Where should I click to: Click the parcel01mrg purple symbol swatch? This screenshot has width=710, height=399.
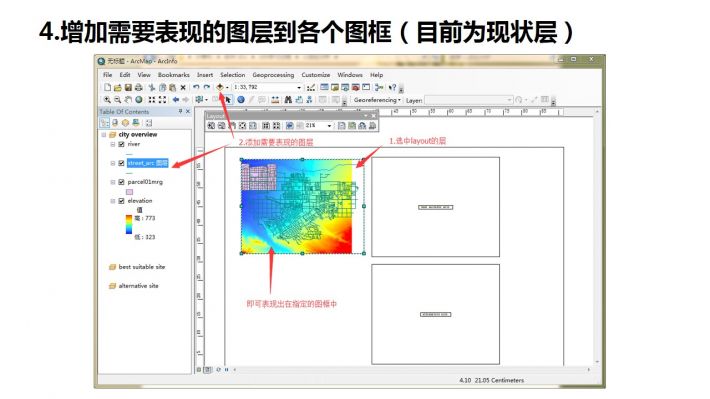(x=130, y=192)
